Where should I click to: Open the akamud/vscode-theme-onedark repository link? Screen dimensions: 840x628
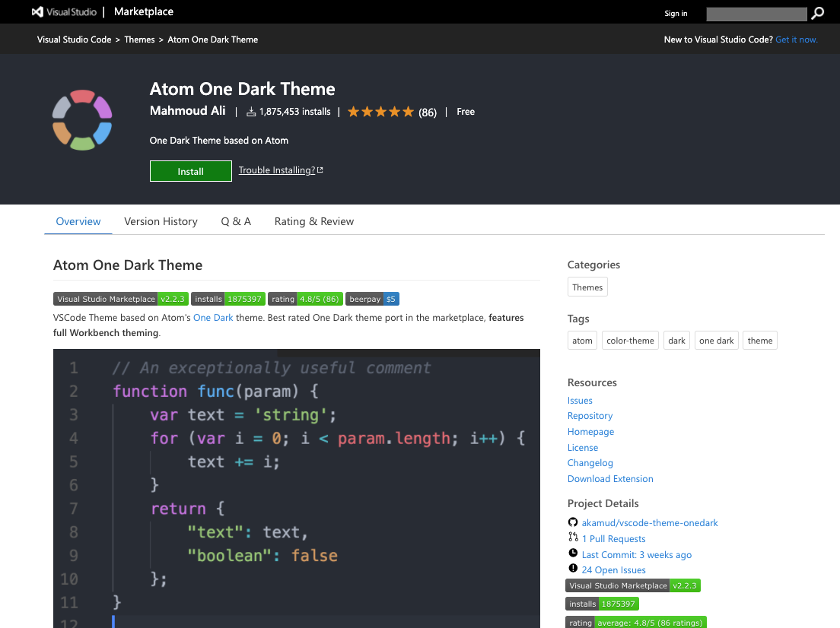[x=649, y=522]
